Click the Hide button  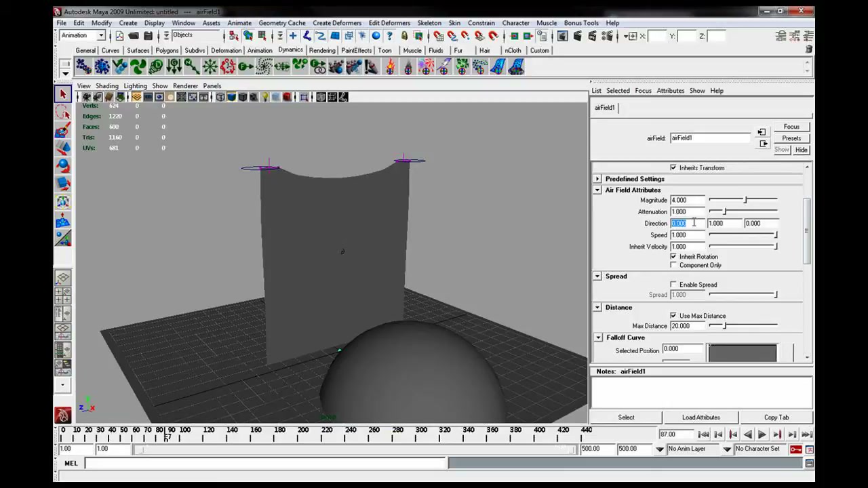tap(801, 150)
